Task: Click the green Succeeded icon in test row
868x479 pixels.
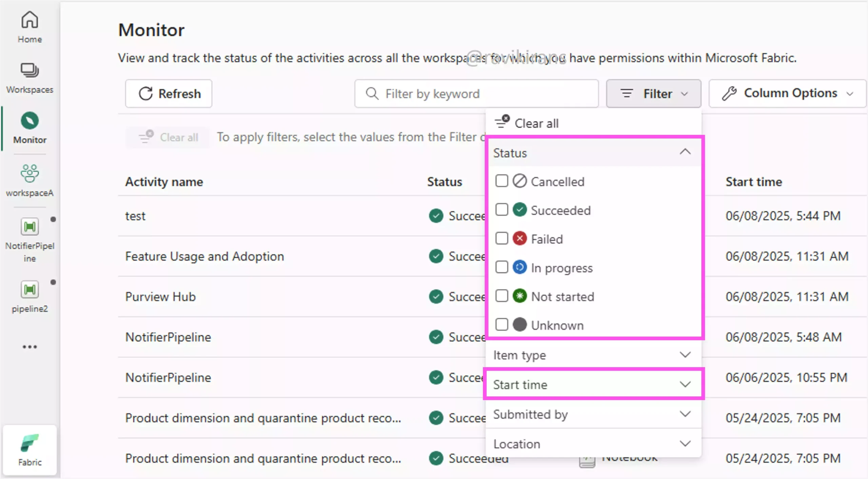Action: click(436, 216)
